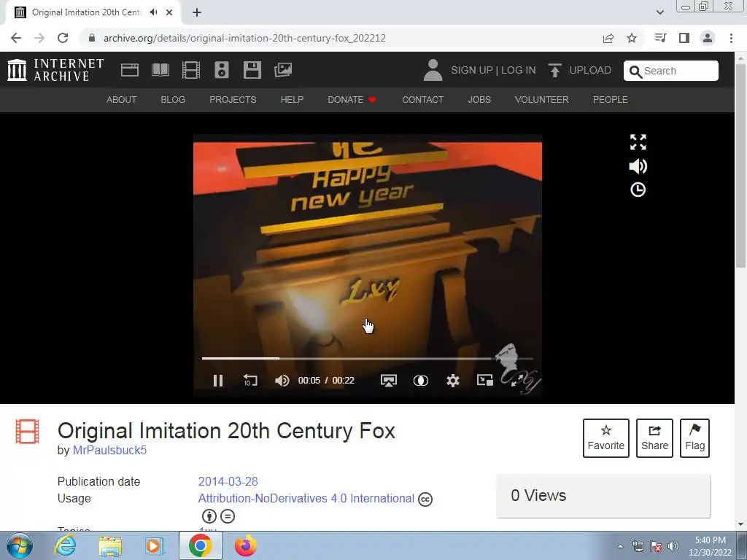The height and width of the screenshot is (560, 747).
Task: Open the player settings gear
Action: tap(452, 381)
